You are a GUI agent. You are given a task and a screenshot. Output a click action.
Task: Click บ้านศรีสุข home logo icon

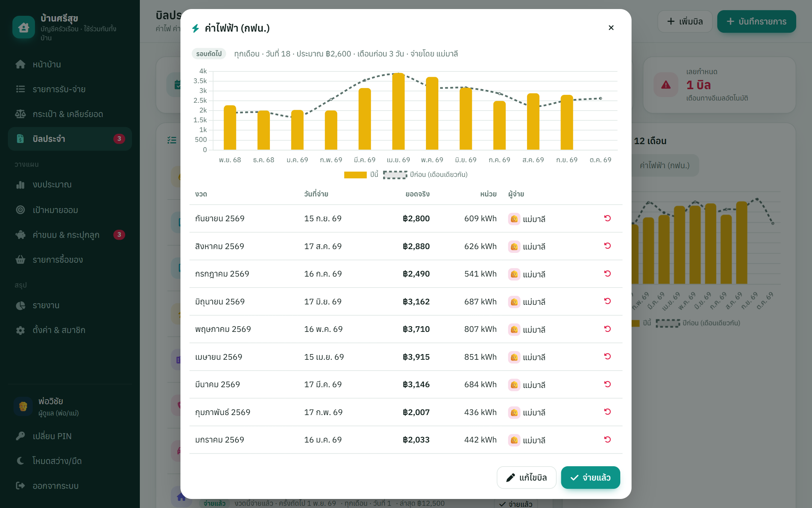coord(24,27)
